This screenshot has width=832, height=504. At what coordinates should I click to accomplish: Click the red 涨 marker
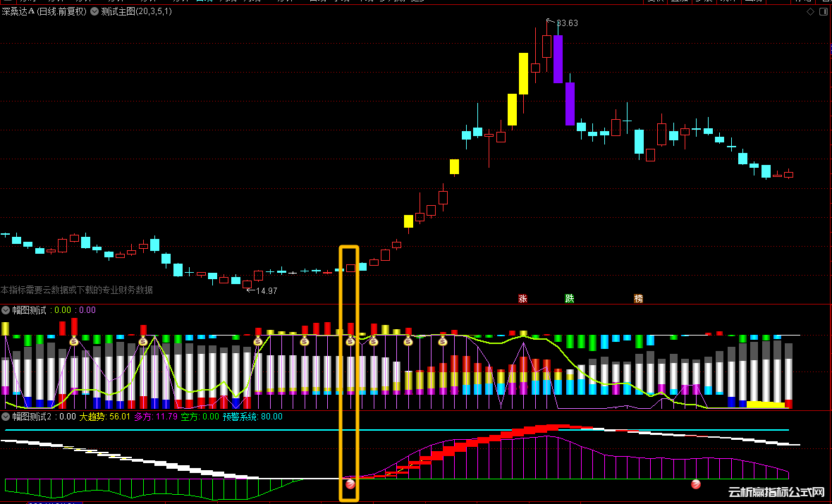click(x=522, y=299)
